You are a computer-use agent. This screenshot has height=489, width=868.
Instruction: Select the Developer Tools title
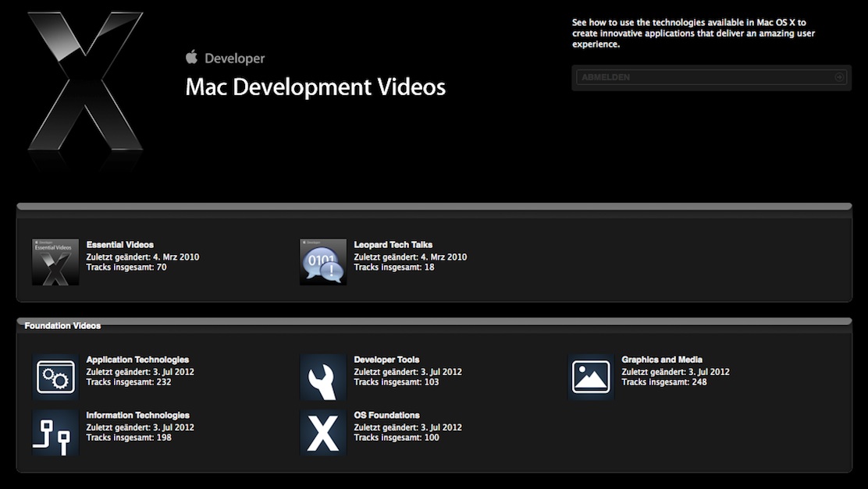coord(386,360)
